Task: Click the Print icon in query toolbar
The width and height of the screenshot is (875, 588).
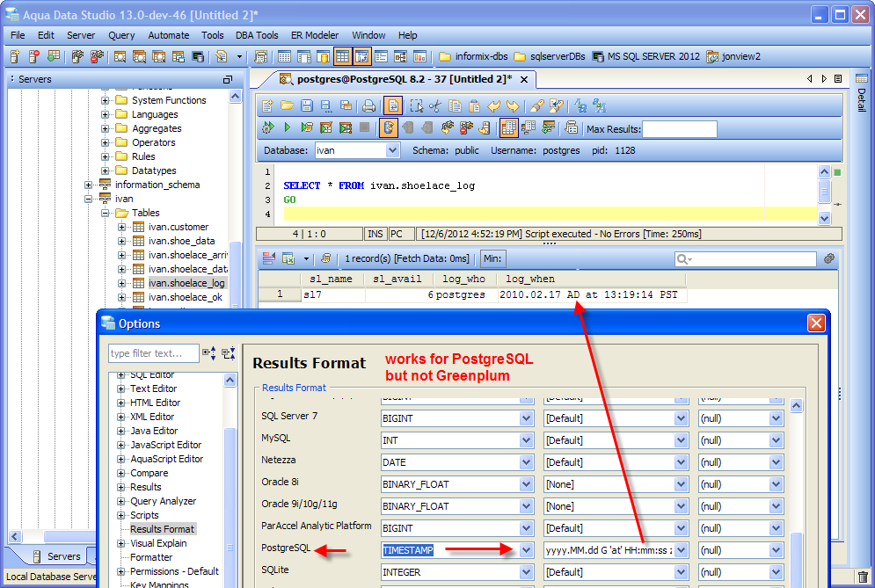Action: click(x=368, y=105)
